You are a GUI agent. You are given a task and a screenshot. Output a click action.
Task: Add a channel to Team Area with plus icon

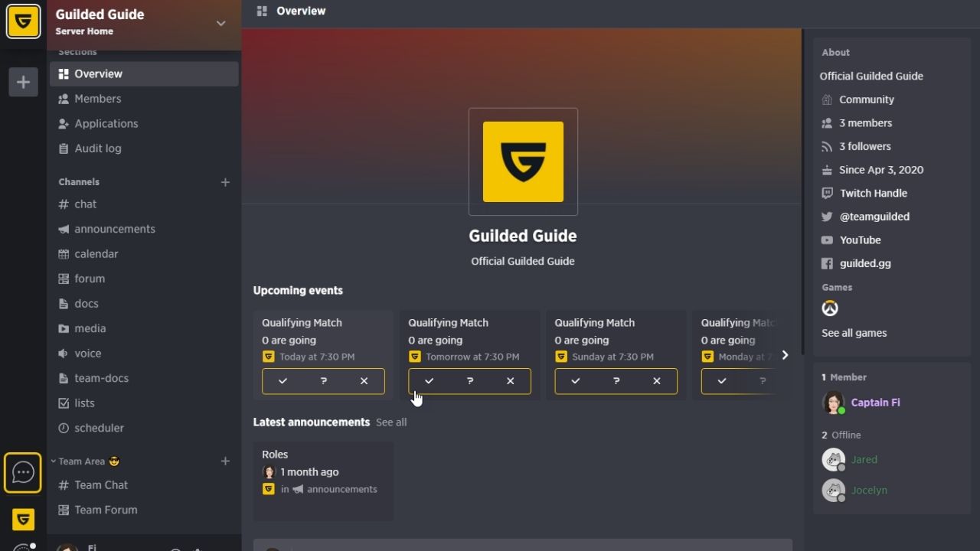225,461
